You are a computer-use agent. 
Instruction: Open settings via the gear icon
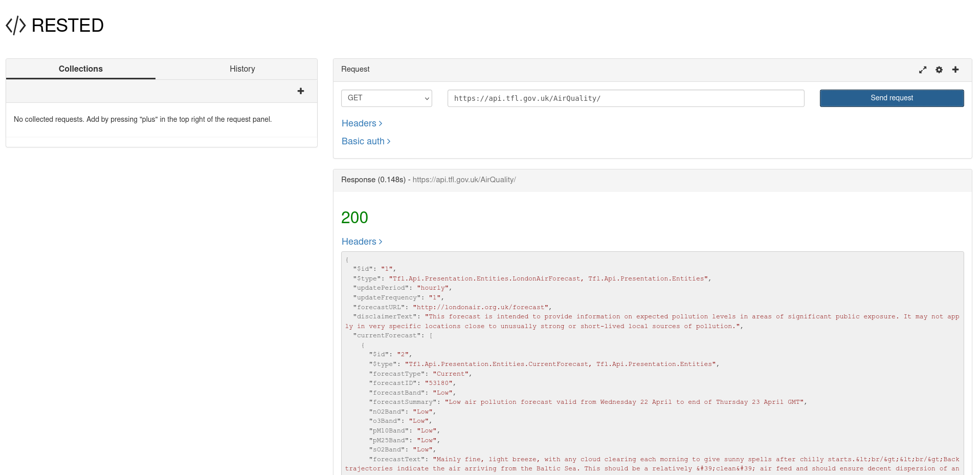click(939, 70)
